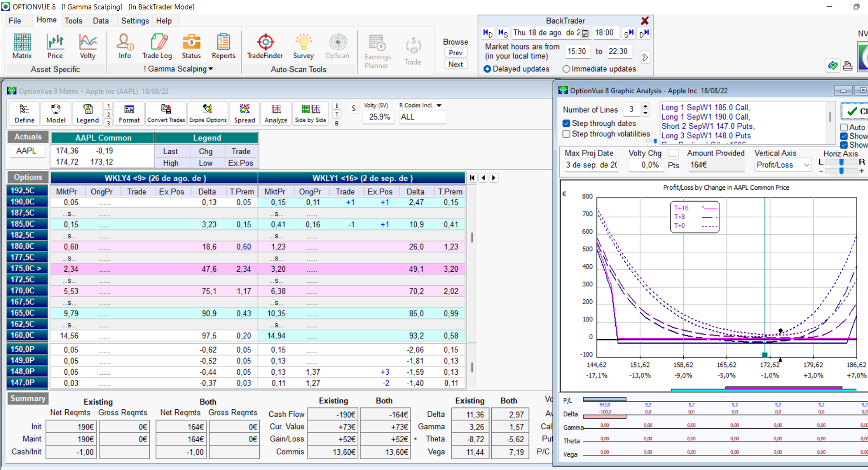Click the Max Proj Date field
This screenshot has height=470, width=868.
(x=591, y=165)
